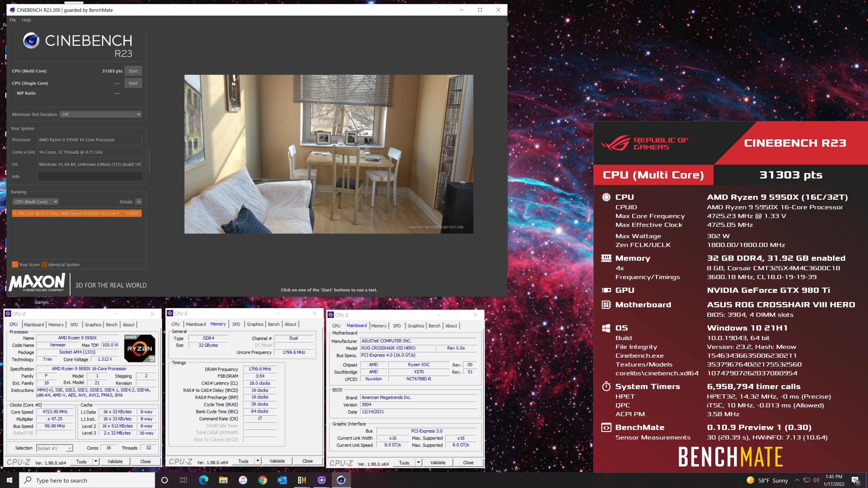Click Close in the Memory CPU-Z window

307,461
